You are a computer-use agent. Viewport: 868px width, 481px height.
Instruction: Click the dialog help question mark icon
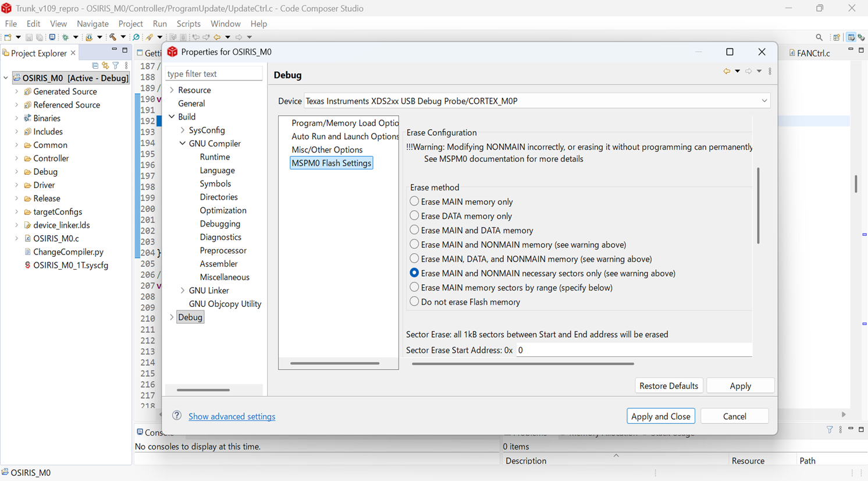177,416
